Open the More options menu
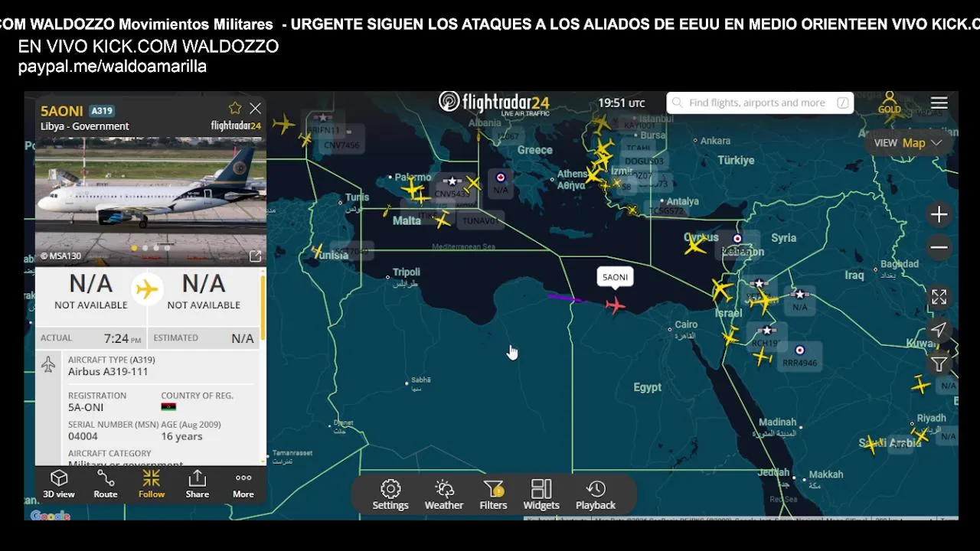The image size is (980, 551). pyautogui.click(x=243, y=484)
